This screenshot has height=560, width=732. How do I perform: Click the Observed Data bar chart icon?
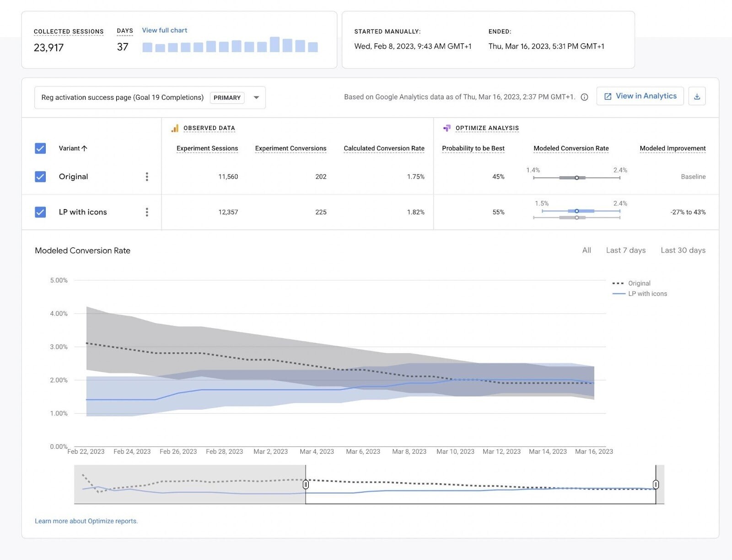175,129
